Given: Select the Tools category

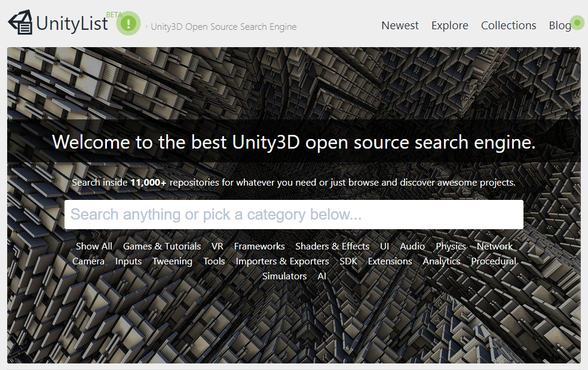Looking at the screenshot, I should (214, 261).
